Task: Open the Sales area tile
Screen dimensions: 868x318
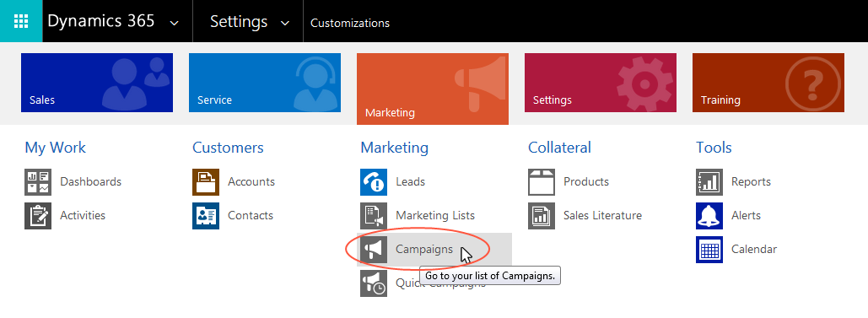Action: (97, 83)
